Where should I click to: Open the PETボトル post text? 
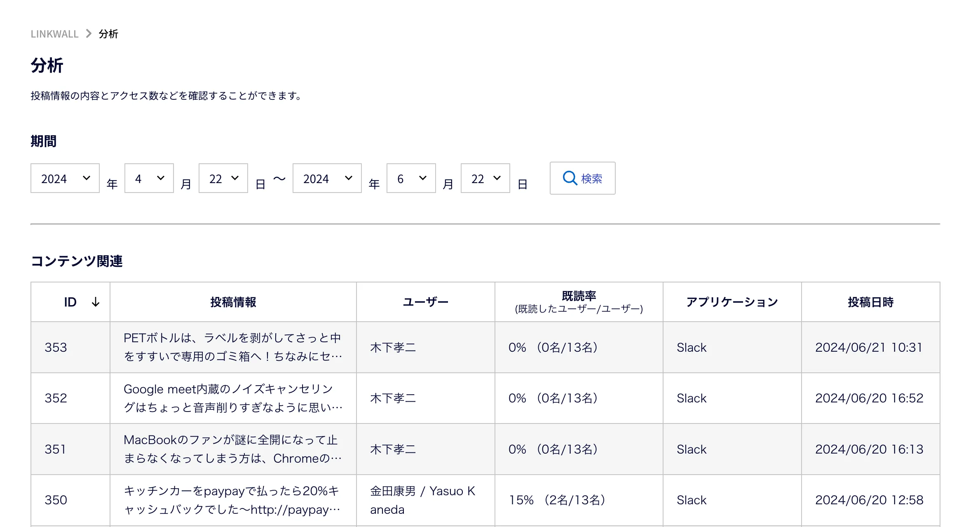click(233, 347)
